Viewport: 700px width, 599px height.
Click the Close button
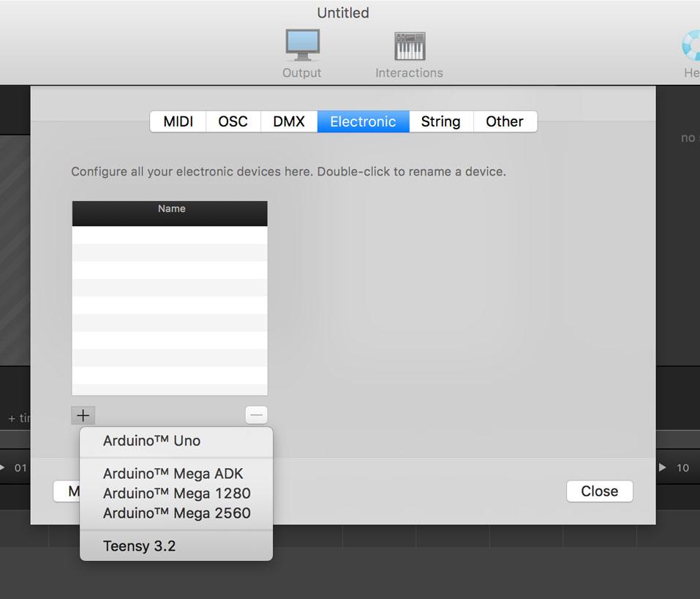599,491
